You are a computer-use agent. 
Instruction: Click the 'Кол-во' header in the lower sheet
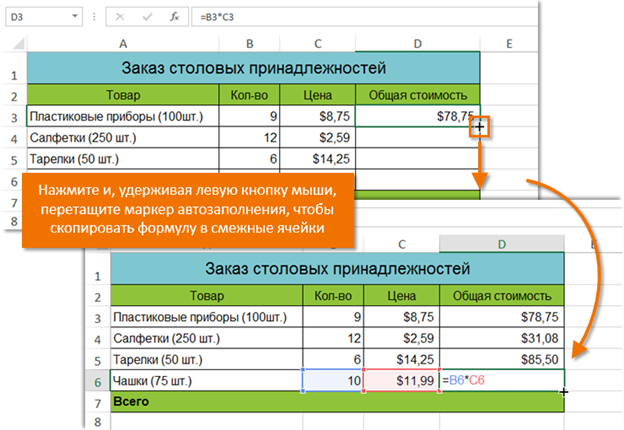click(333, 296)
